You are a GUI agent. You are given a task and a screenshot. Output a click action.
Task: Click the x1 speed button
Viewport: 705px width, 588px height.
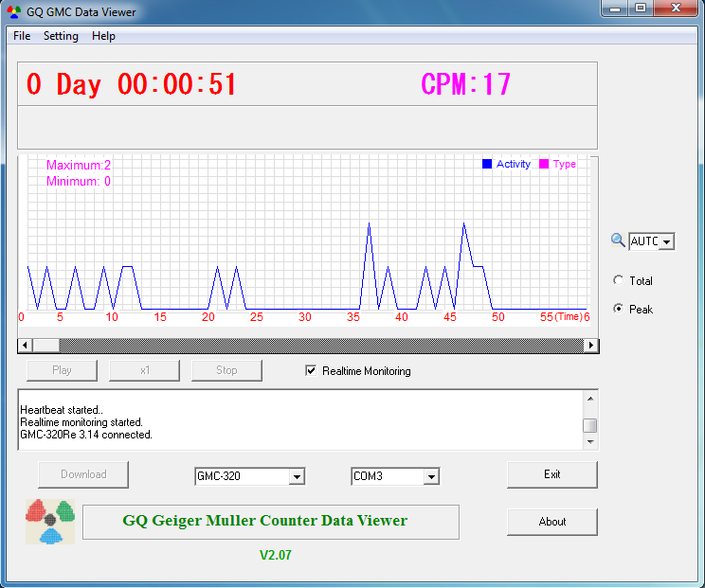(144, 370)
